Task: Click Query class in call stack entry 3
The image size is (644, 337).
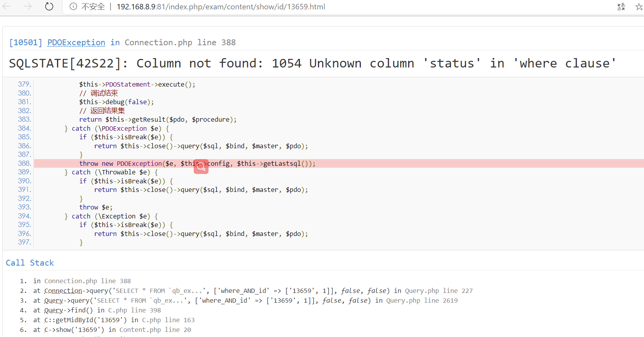Action: point(54,301)
